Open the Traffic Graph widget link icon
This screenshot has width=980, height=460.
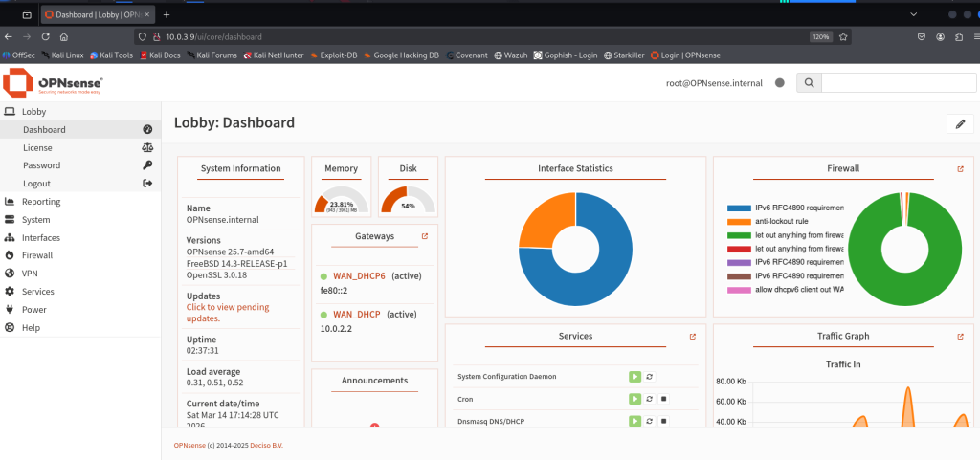[960, 337]
